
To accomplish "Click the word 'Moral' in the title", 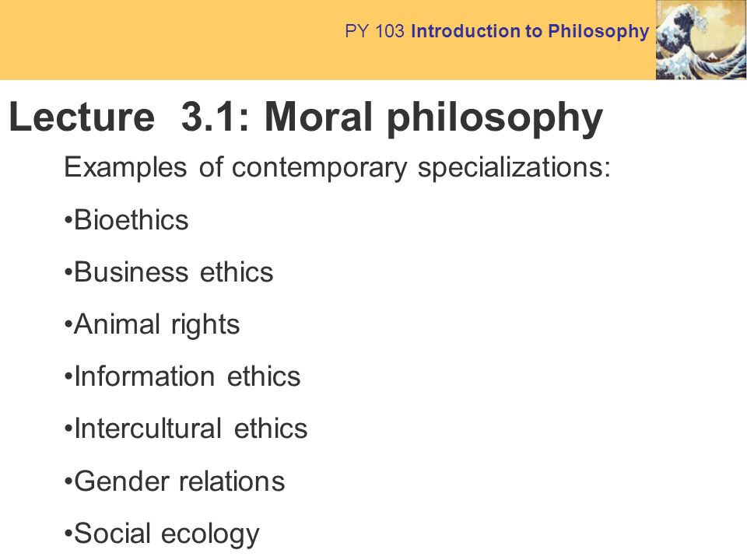I will (x=318, y=117).
